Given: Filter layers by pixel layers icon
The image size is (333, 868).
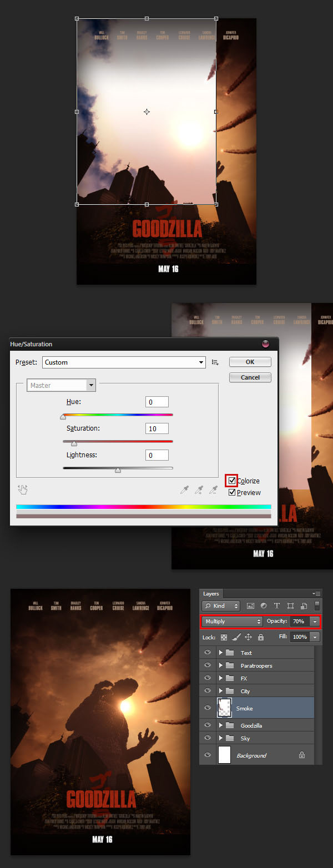Looking at the screenshot, I should [x=250, y=606].
